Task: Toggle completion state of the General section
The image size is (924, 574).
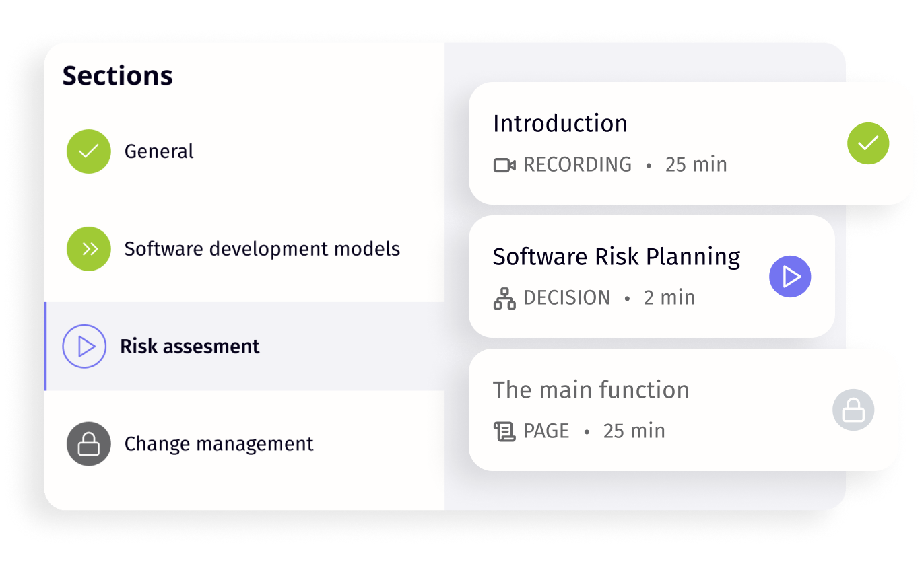Action: [x=88, y=151]
